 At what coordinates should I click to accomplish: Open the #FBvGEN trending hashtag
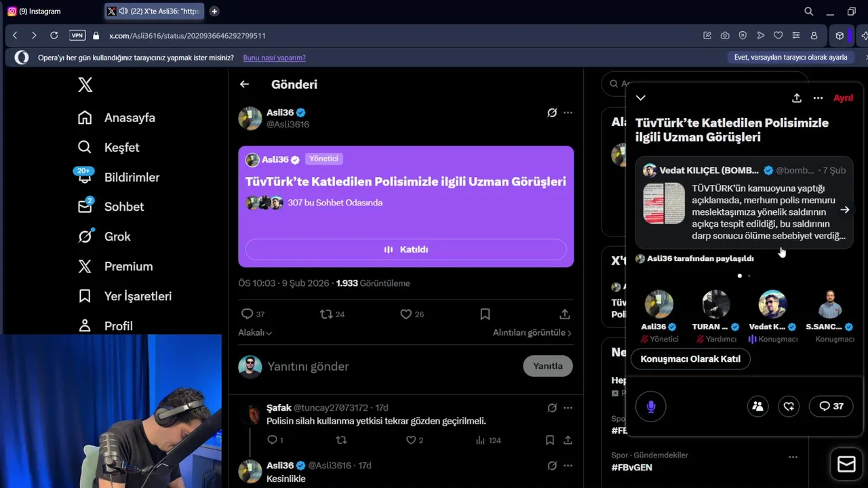point(631,468)
